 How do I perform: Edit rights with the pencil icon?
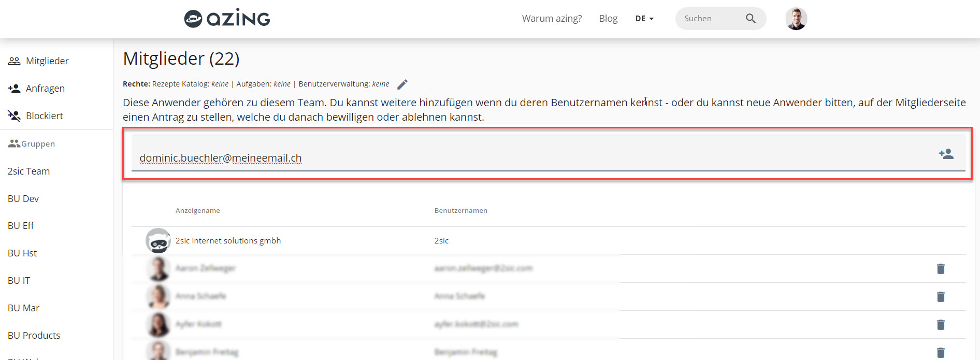(402, 84)
